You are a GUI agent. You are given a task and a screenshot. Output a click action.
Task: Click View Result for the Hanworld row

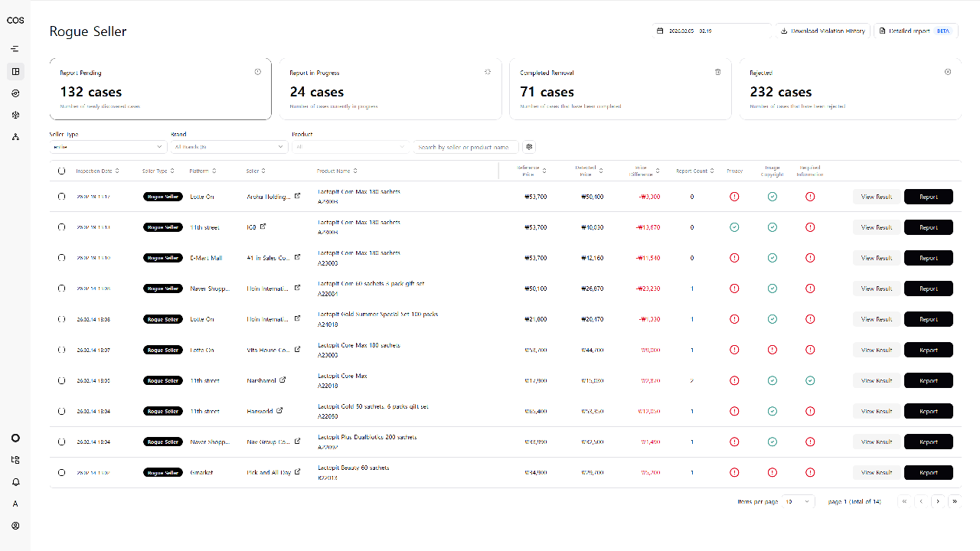click(877, 411)
